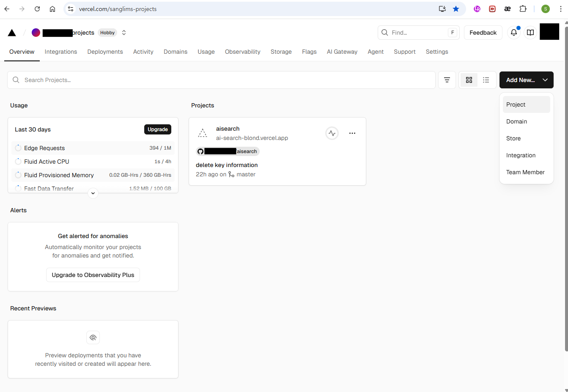Click the GitHub repo badge for aisearch
568x392 pixels.
coord(228,151)
